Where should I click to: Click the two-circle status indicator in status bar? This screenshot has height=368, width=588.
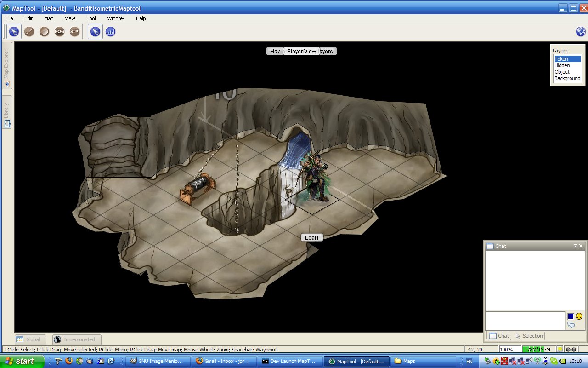tap(571, 350)
